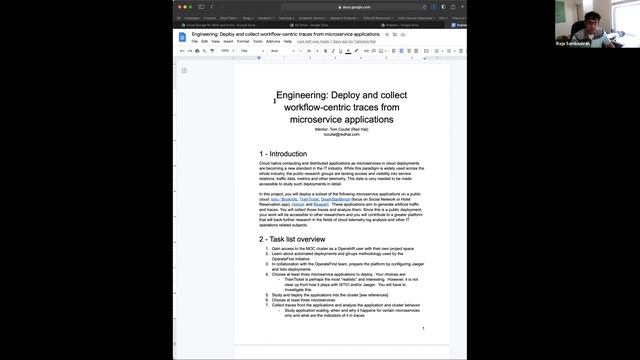Follow the TrainTicket link
Screen dimensions: 640x360
click(309, 199)
